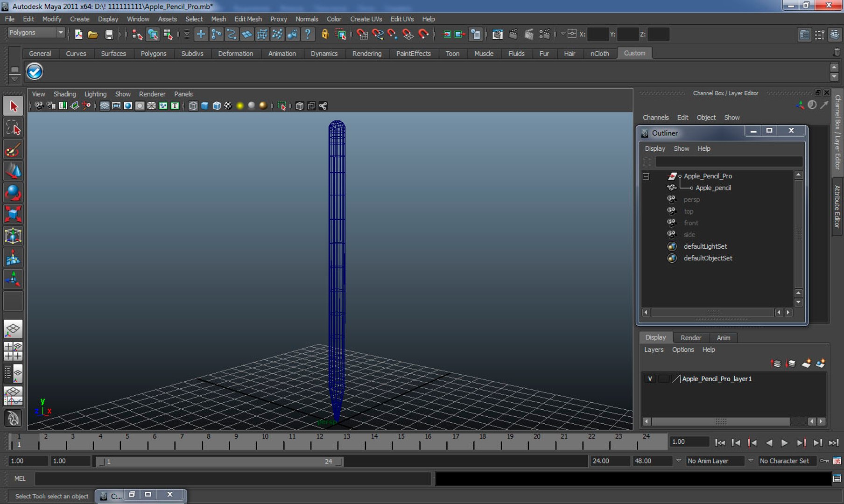The image size is (844, 504).
Task: Open the Create UVs menu
Action: [366, 19]
